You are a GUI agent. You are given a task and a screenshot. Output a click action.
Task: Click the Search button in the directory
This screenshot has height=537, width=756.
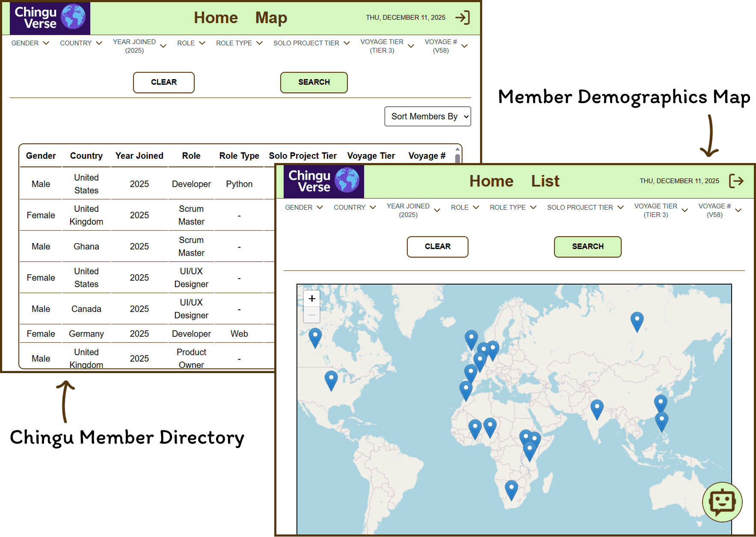coord(314,82)
